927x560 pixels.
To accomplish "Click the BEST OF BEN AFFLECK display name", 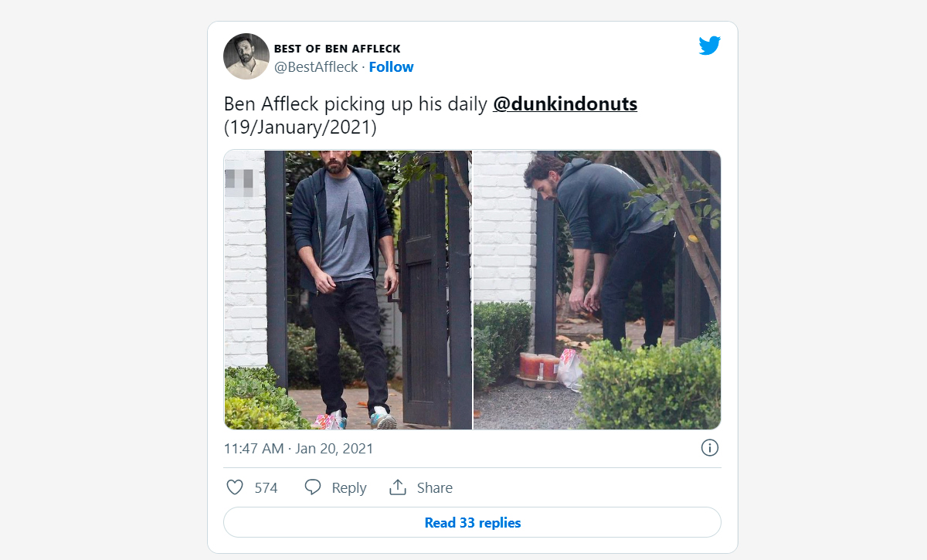I will [337, 49].
